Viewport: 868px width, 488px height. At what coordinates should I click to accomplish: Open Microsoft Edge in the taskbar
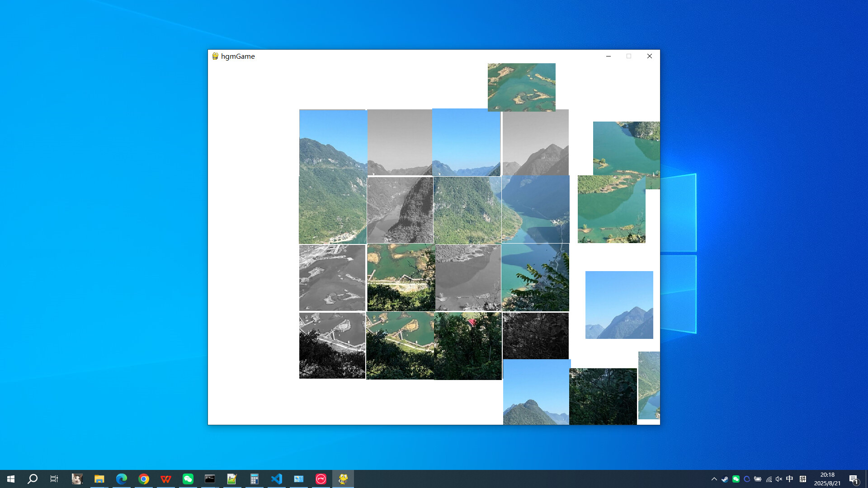coord(121,479)
